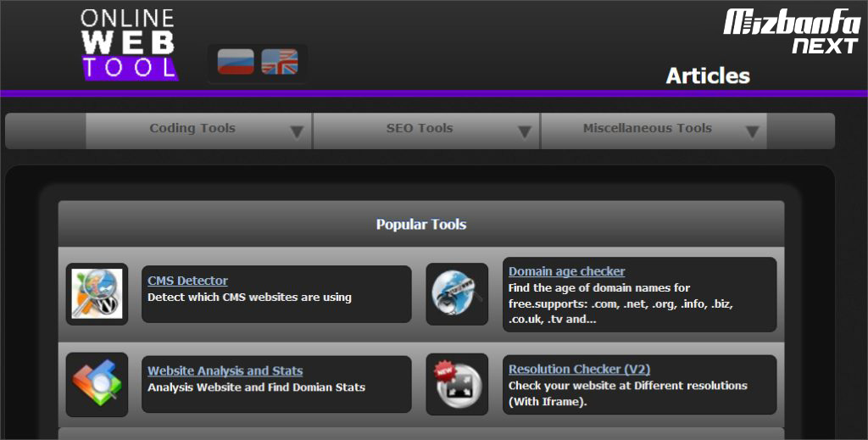
Task: Click the "Find the age of domain names" description
Action: [620, 304]
